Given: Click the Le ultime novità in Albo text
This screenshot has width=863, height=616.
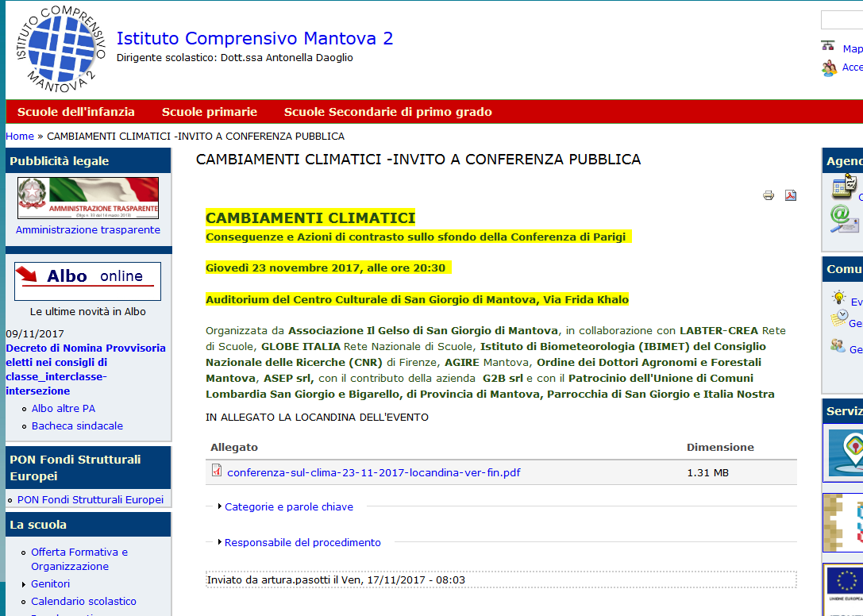Looking at the screenshot, I should [88, 312].
